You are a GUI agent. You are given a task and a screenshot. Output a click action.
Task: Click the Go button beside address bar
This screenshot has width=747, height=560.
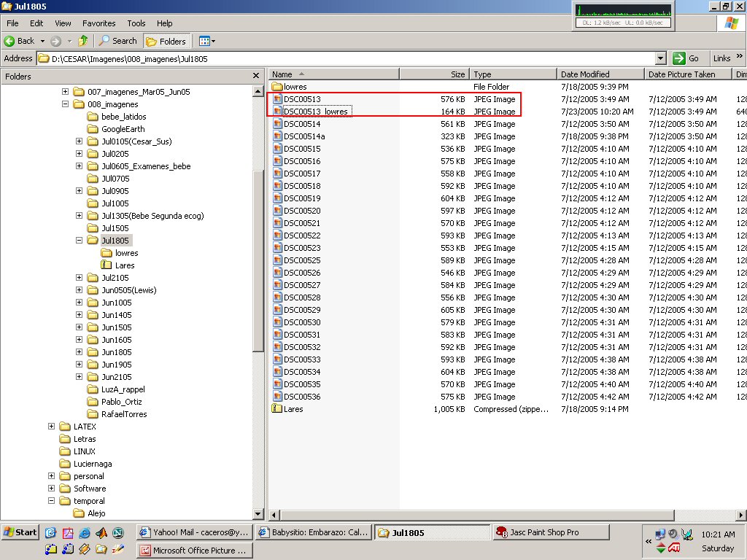tap(687, 58)
